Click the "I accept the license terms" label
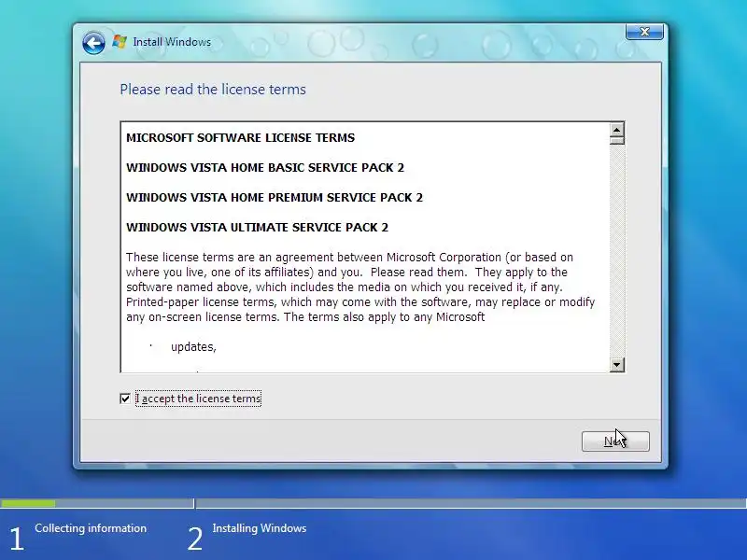Image resolution: width=747 pixels, height=560 pixels. click(x=198, y=399)
